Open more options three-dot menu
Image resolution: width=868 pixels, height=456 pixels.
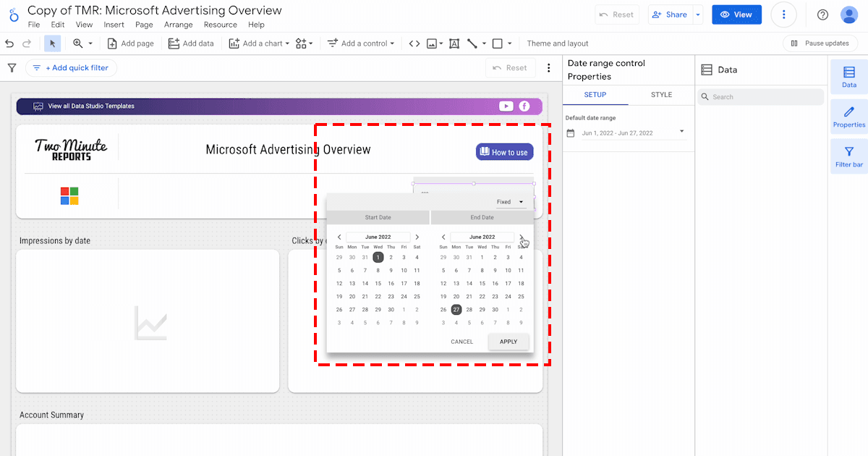(x=783, y=14)
